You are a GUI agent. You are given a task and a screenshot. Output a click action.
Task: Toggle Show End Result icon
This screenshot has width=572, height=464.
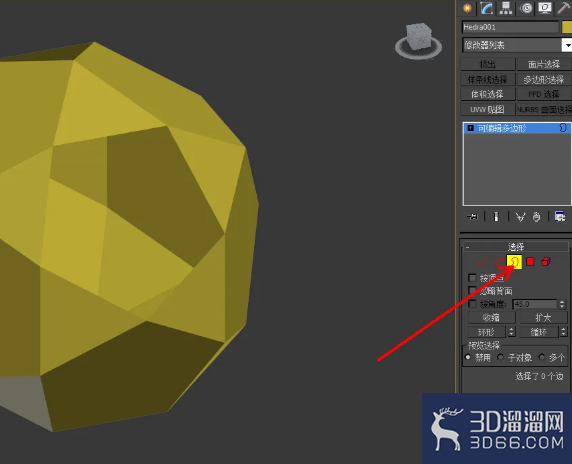click(496, 217)
